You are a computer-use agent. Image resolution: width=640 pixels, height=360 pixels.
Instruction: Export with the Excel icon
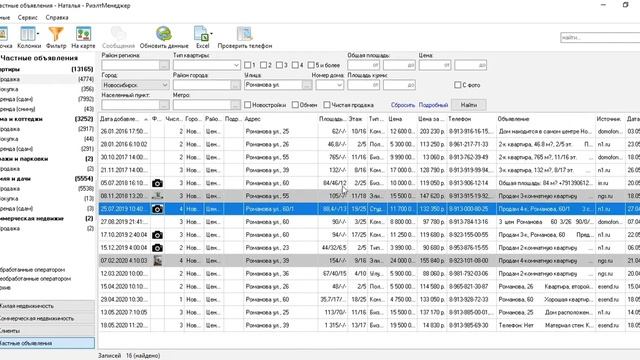click(x=202, y=37)
